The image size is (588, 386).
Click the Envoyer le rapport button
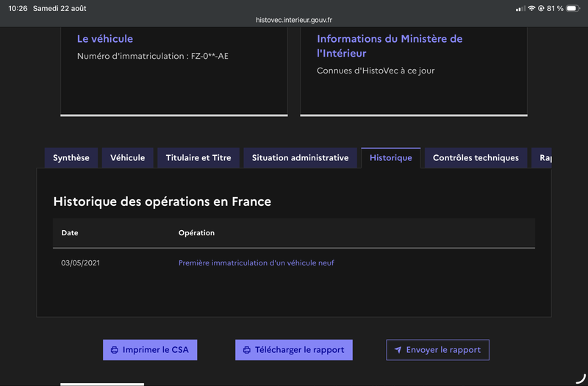coord(437,350)
